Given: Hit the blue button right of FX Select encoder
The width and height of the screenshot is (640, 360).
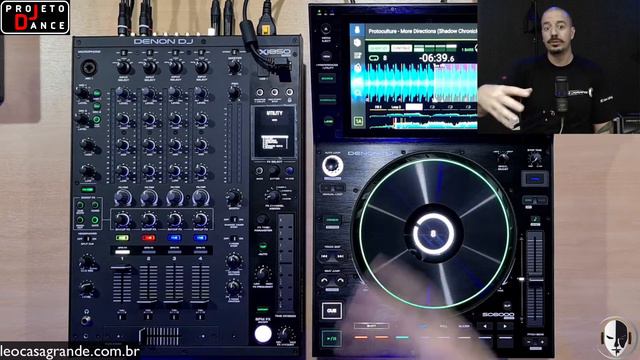Looking at the screenshot, I should (x=289, y=171).
